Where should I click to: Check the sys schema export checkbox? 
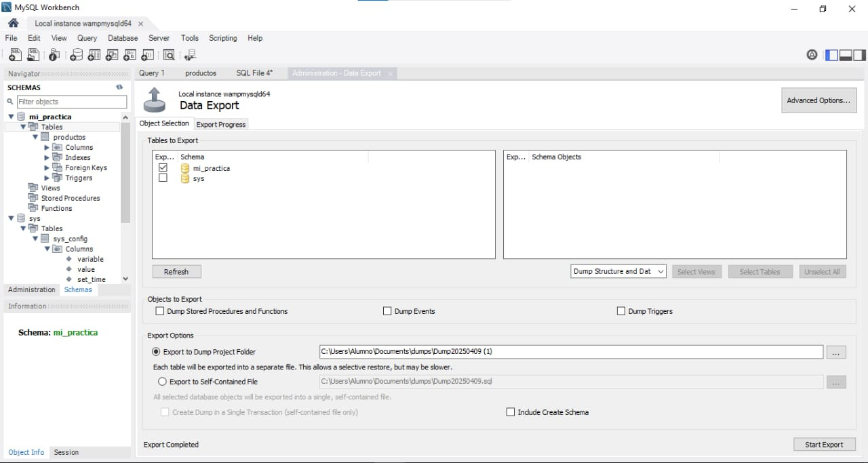(163, 178)
